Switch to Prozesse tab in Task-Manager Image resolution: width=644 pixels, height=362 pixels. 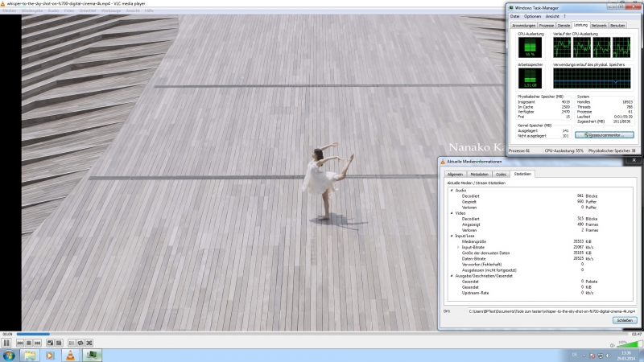pyautogui.click(x=547, y=26)
